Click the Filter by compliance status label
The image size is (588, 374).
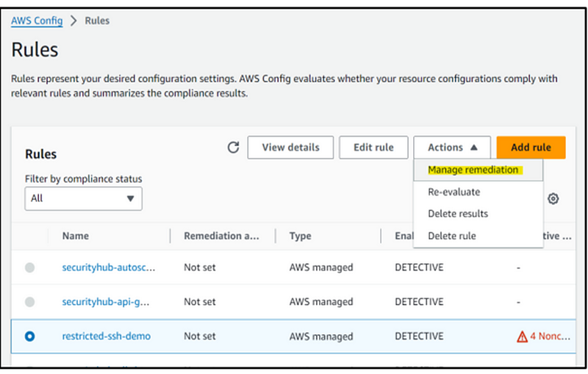coord(83,179)
